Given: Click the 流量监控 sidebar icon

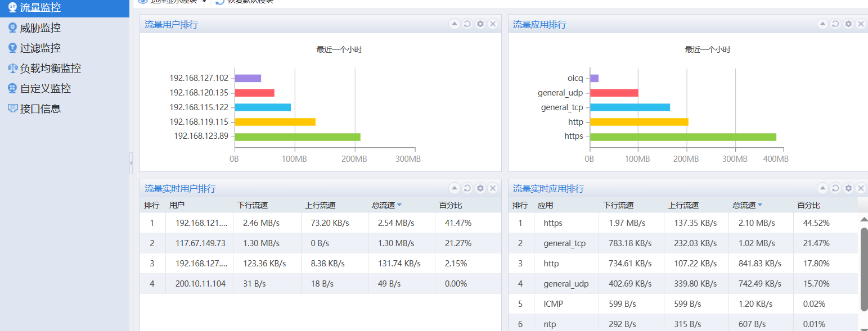Looking at the screenshot, I should (x=12, y=7).
